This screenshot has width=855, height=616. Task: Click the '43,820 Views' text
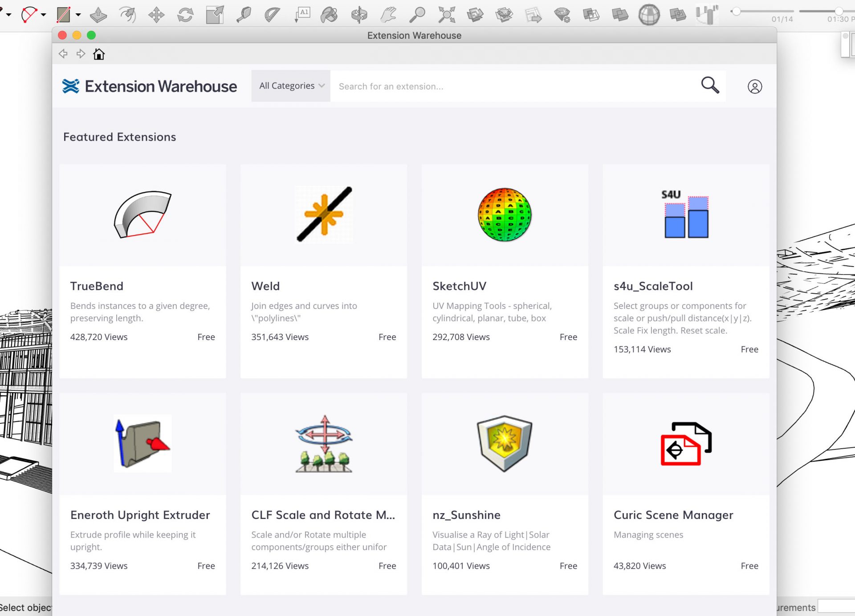[x=639, y=566]
